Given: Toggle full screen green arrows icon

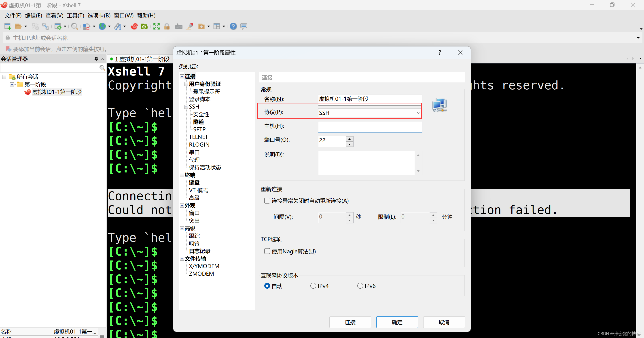Looking at the screenshot, I should click(157, 26).
